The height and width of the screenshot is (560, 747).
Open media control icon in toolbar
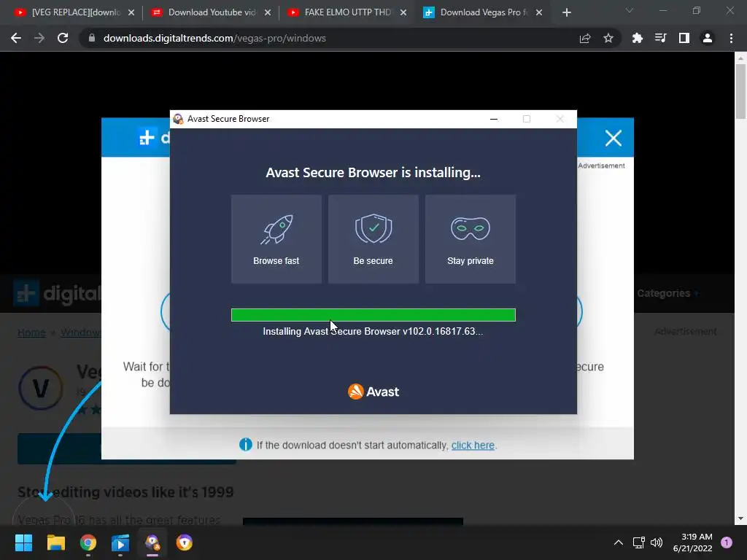pyautogui.click(x=661, y=38)
